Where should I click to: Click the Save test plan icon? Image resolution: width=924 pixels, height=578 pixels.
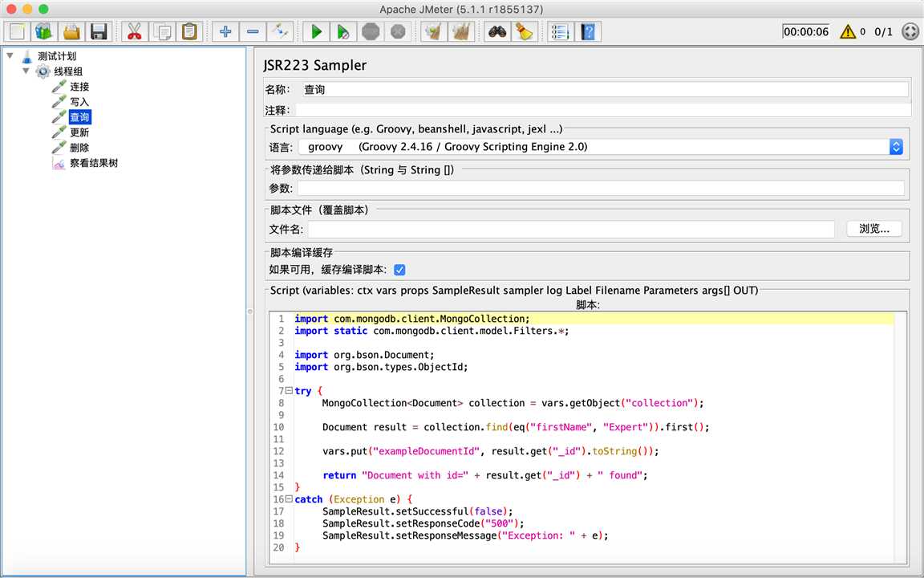click(x=99, y=31)
